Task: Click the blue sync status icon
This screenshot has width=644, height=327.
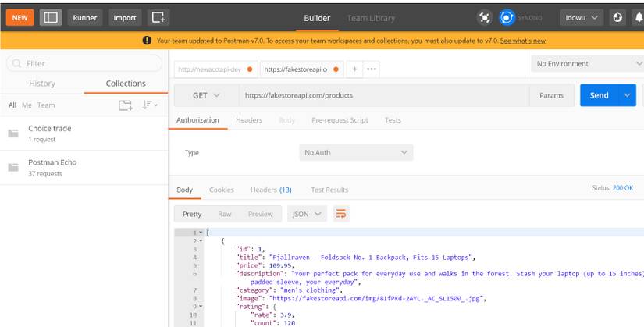Action: 507,18
